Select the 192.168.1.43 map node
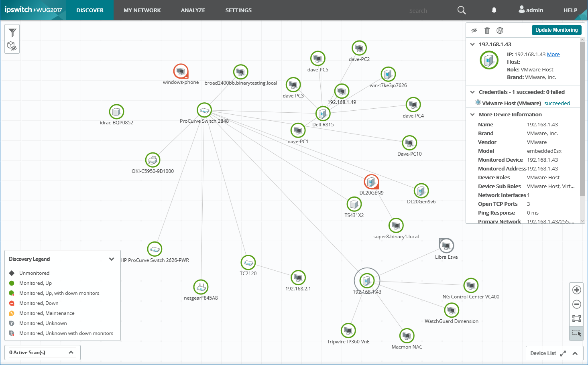The height and width of the screenshot is (365, 588). (367, 281)
